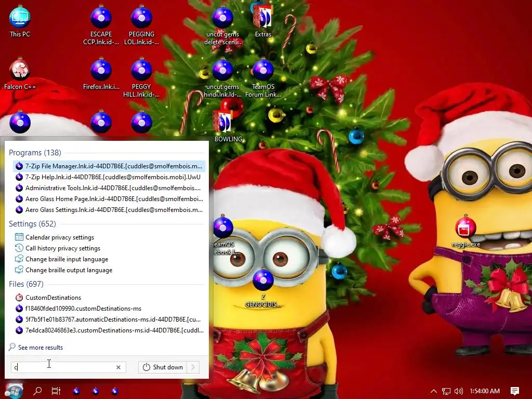The image size is (532, 399).
Task: Open the Files (697) results heading
Action: click(x=26, y=284)
